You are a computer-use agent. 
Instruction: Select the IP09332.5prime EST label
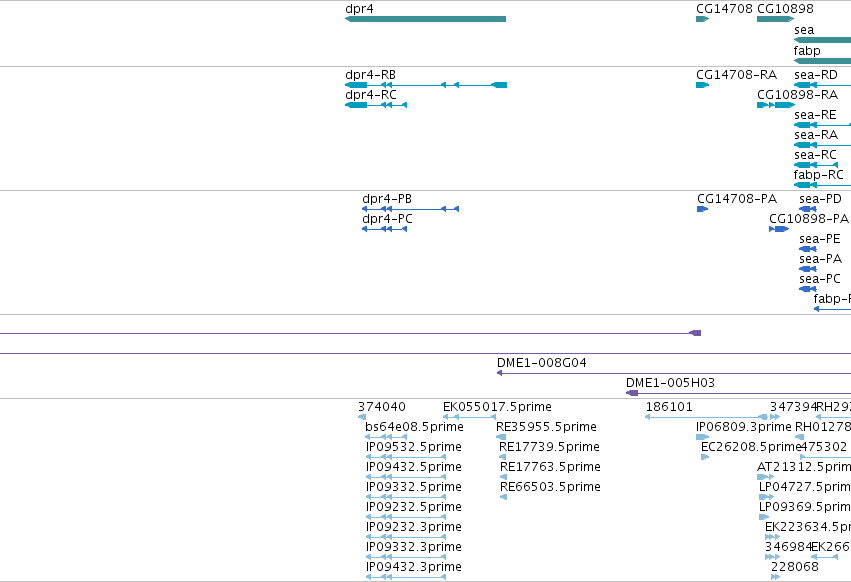coord(414,487)
